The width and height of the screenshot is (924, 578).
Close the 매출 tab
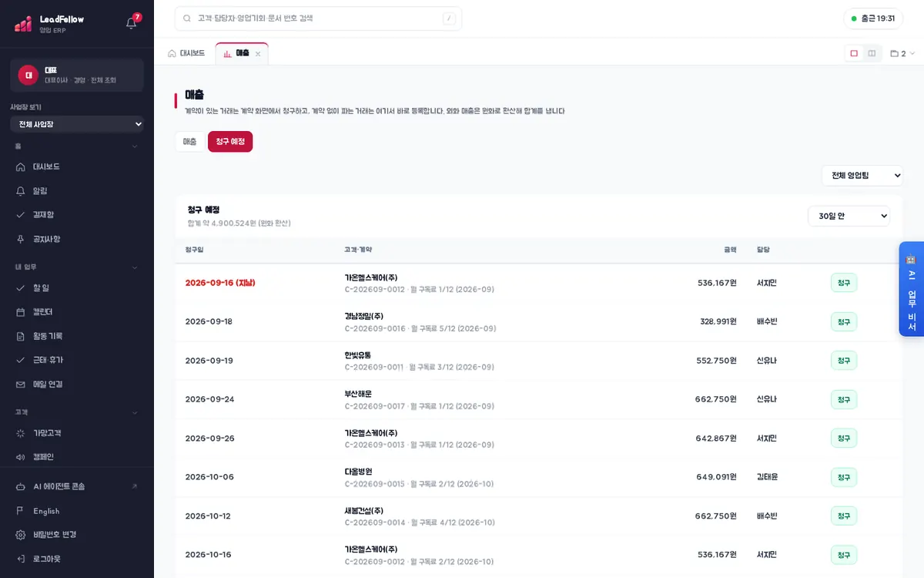258,54
